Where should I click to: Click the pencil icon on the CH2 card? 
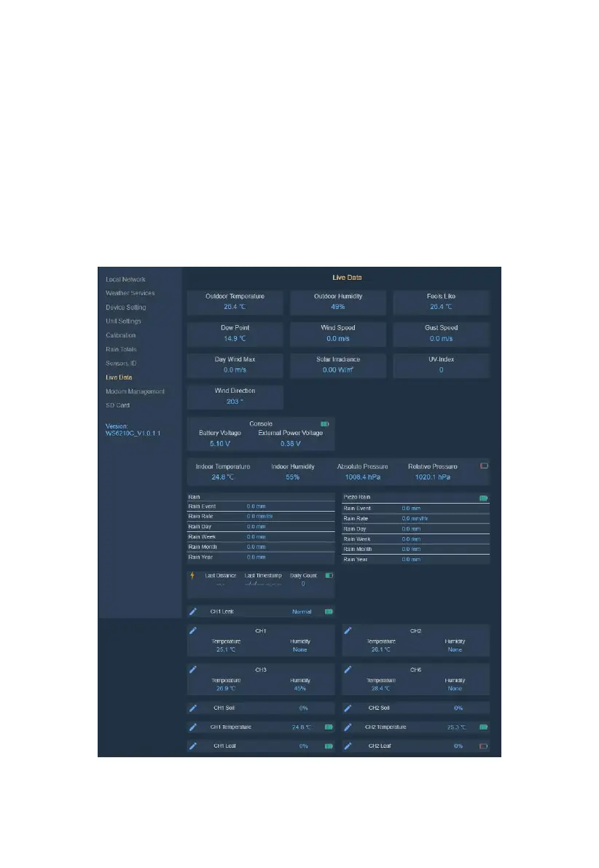(348, 630)
